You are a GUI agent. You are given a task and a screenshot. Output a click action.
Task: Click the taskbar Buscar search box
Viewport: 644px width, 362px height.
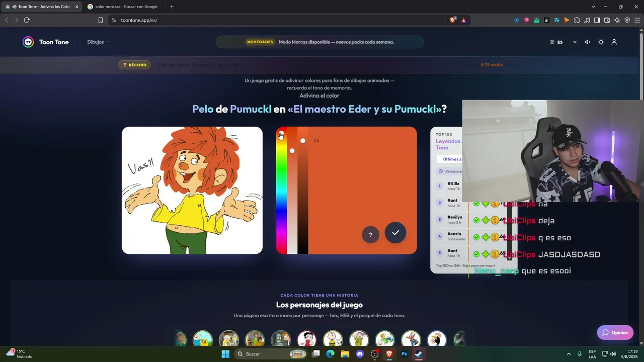tap(271, 354)
